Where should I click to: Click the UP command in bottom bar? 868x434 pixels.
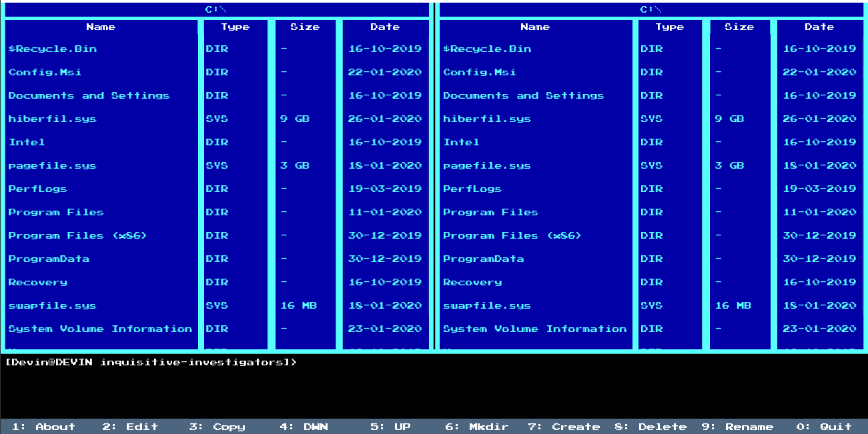(x=391, y=427)
